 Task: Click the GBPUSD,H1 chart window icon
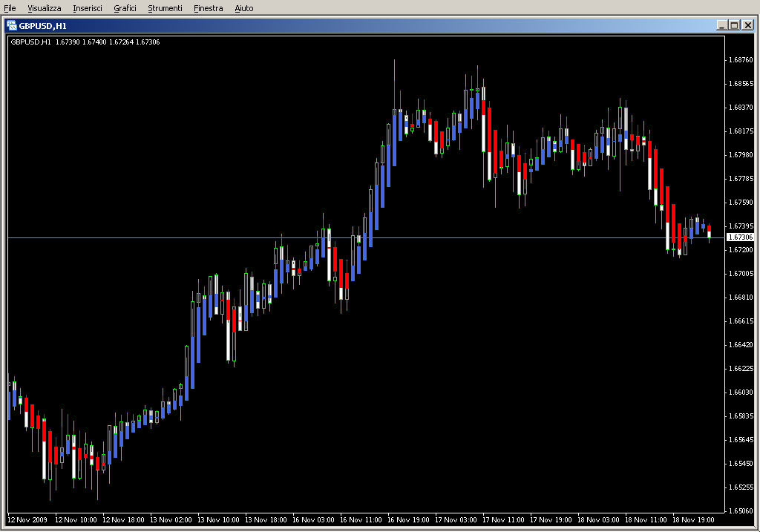(x=12, y=26)
